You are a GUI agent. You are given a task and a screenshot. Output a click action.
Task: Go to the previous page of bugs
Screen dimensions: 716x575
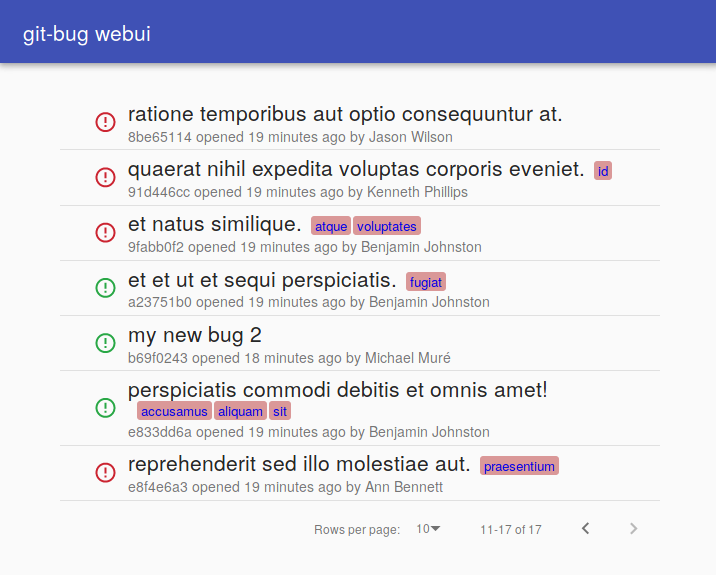click(586, 528)
